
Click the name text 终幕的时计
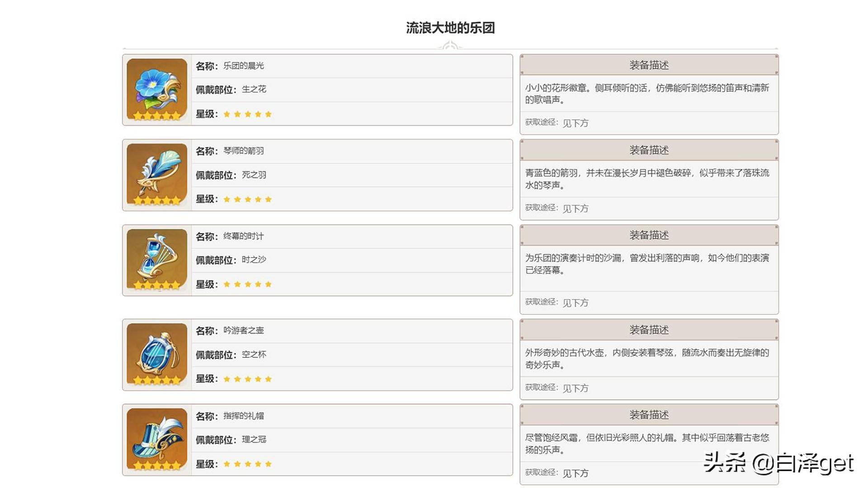click(x=244, y=236)
